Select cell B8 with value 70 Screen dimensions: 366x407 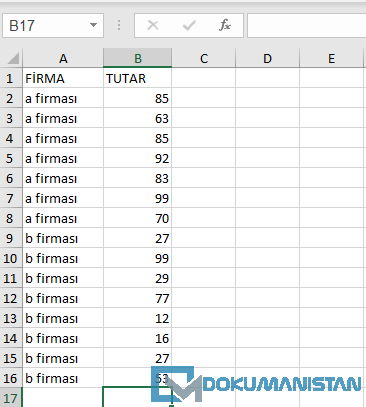(x=138, y=218)
